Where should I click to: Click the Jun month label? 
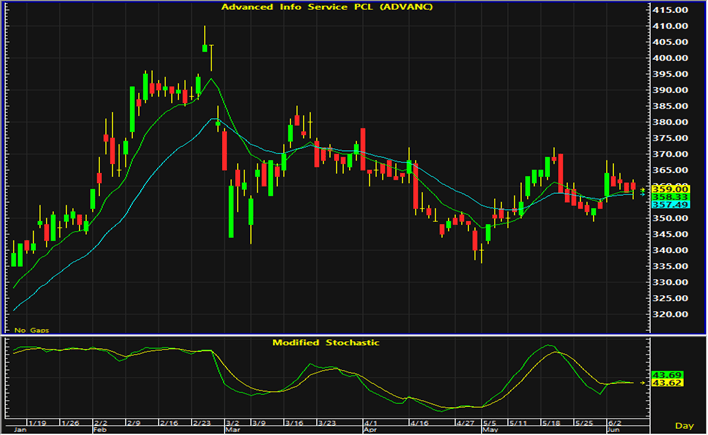[614, 430]
